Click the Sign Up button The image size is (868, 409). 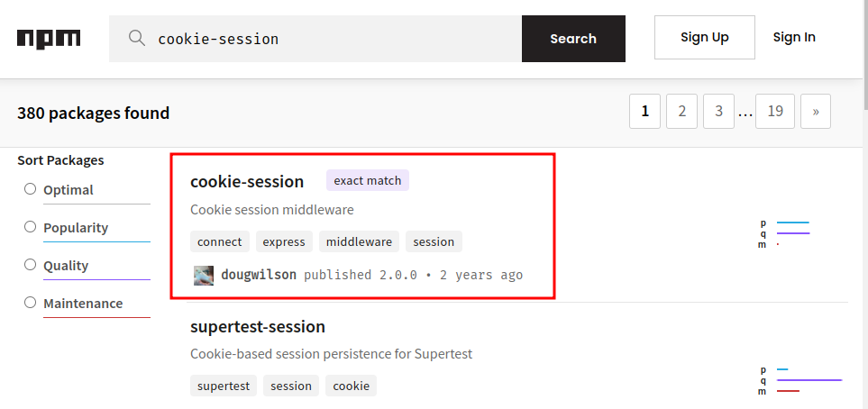point(704,37)
